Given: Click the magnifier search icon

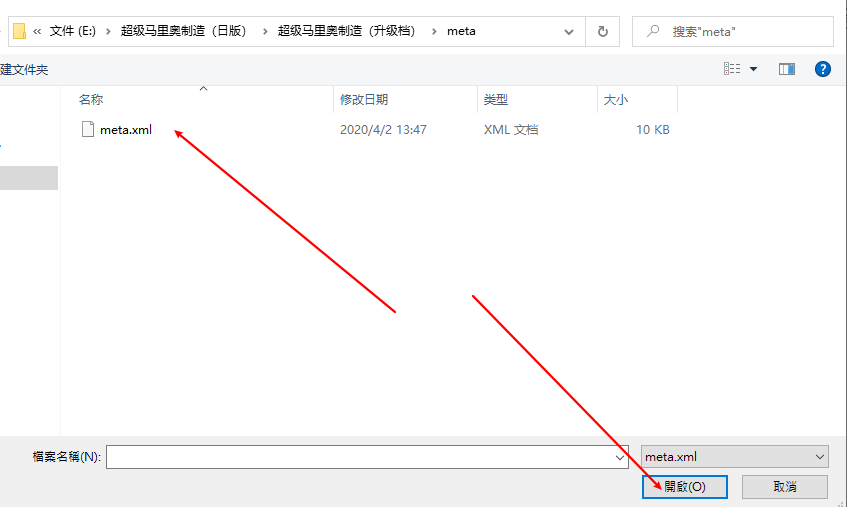Looking at the screenshot, I should tap(653, 31).
